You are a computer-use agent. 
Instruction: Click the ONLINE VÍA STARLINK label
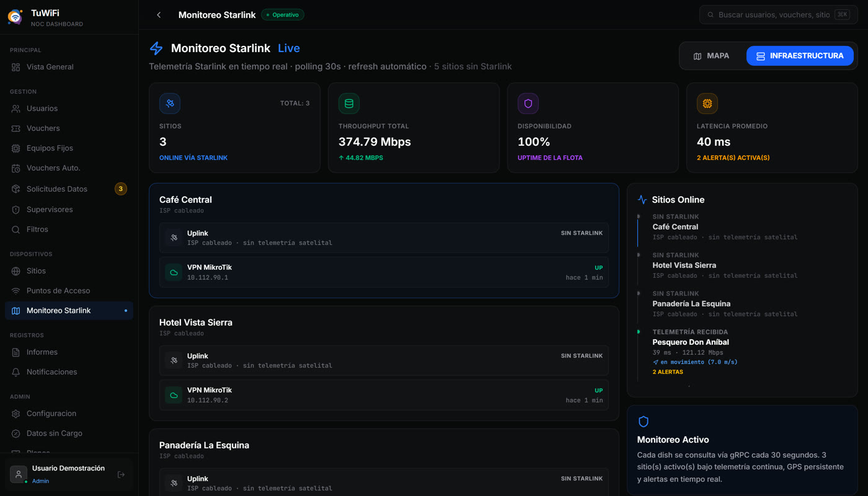pyautogui.click(x=193, y=158)
